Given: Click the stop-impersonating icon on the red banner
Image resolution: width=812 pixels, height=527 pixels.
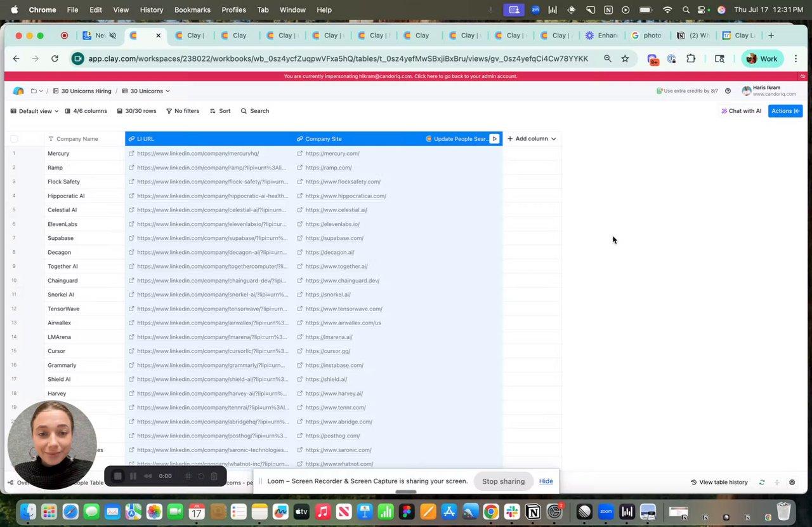Looking at the screenshot, I should (x=803, y=76).
